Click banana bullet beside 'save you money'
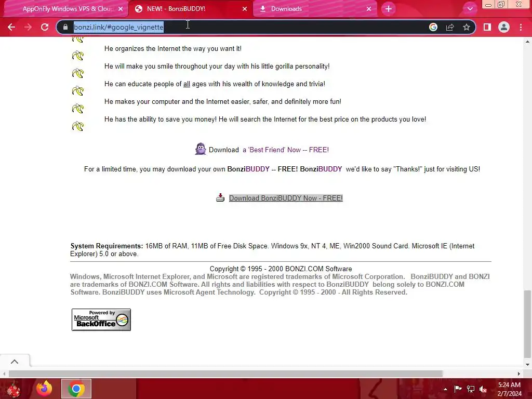The image size is (532, 399). click(78, 126)
